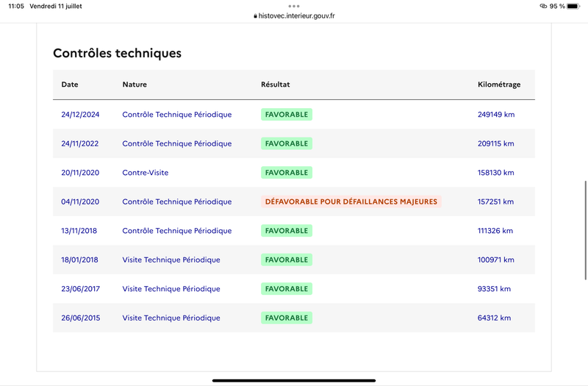Click the Kilométrage column header
The height and width of the screenshot is (386, 588).
(x=499, y=85)
